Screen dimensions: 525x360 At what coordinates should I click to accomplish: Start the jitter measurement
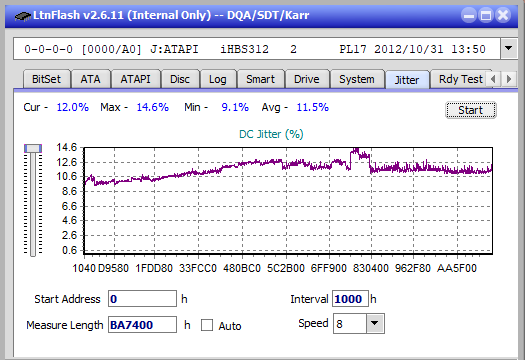click(470, 110)
